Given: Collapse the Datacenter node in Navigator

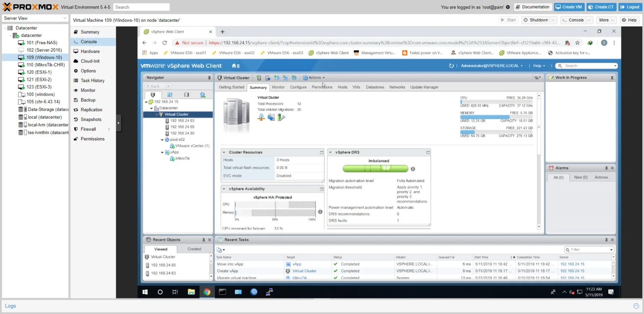Looking at the screenshot, I should point(151,108).
